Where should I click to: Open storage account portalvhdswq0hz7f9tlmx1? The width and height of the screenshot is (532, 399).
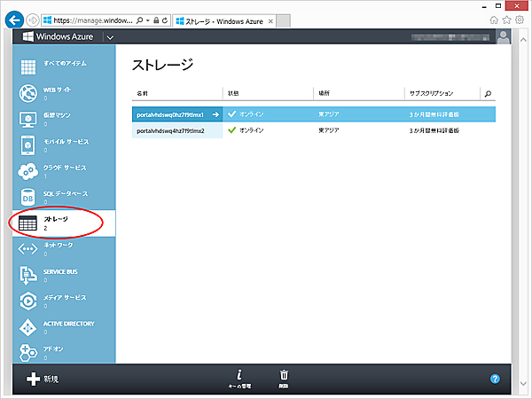click(x=169, y=114)
